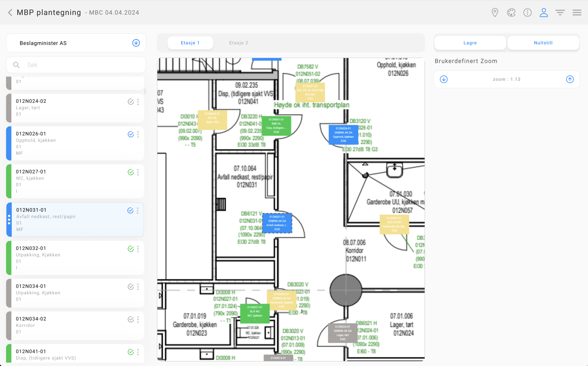588x366 pixels.
Task: Click the yellow 012N057-01 marker on plan
Action: pyautogui.click(x=394, y=224)
